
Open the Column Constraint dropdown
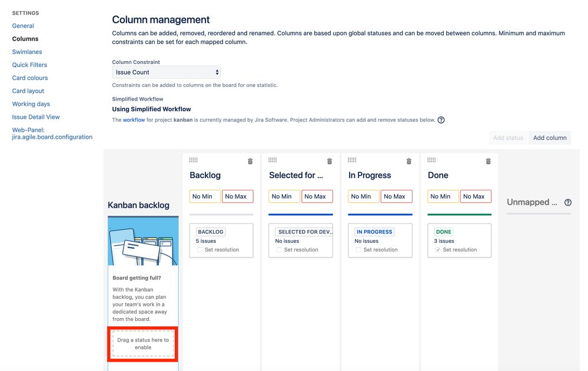pyautogui.click(x=167, y=72)
